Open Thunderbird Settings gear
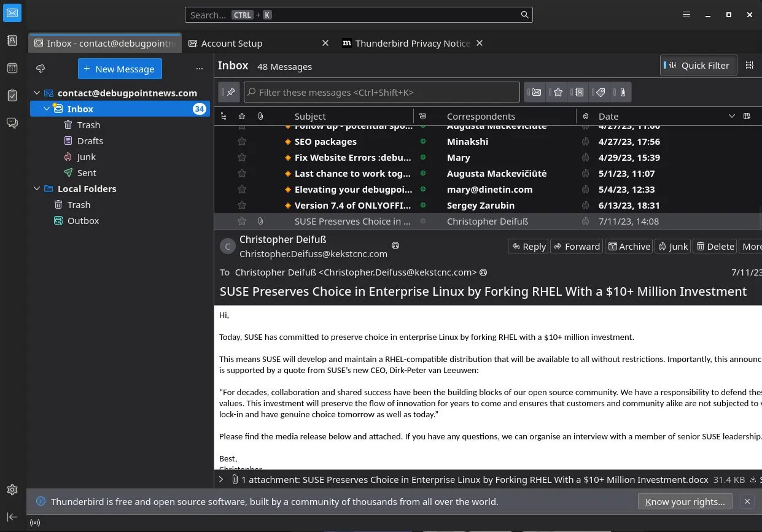The image size is (762, 532). click(x=12, y=490)
